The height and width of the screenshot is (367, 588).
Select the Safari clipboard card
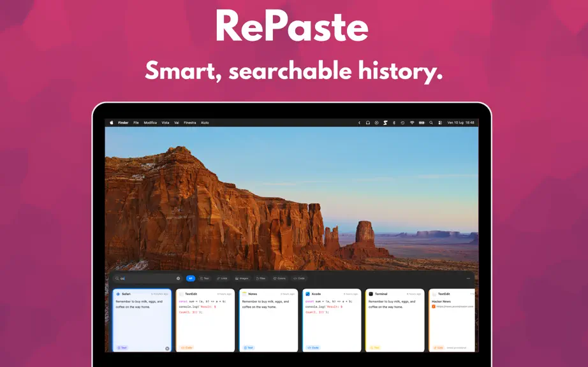pyautogui.click(x=142, y=320)
